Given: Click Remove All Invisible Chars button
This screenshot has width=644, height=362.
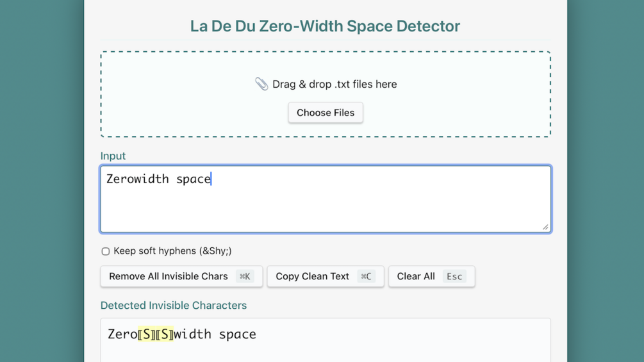Looking at the screenshot, I should click(169, 277).
